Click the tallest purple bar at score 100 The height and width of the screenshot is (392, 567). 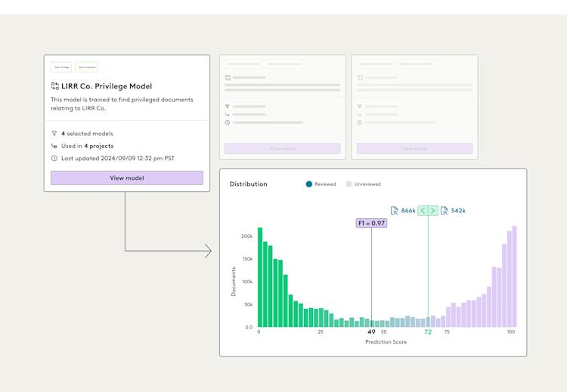[x=515, y=276]
